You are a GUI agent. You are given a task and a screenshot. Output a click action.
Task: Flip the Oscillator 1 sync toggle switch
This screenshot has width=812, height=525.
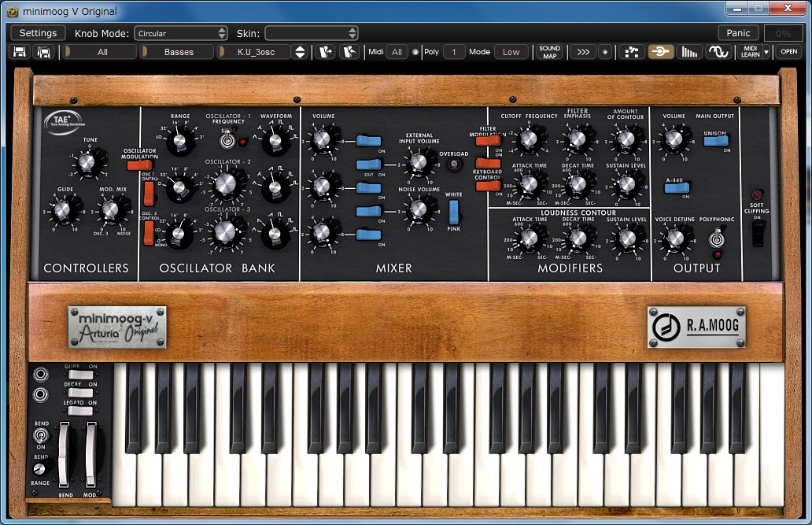coord(227,139)
